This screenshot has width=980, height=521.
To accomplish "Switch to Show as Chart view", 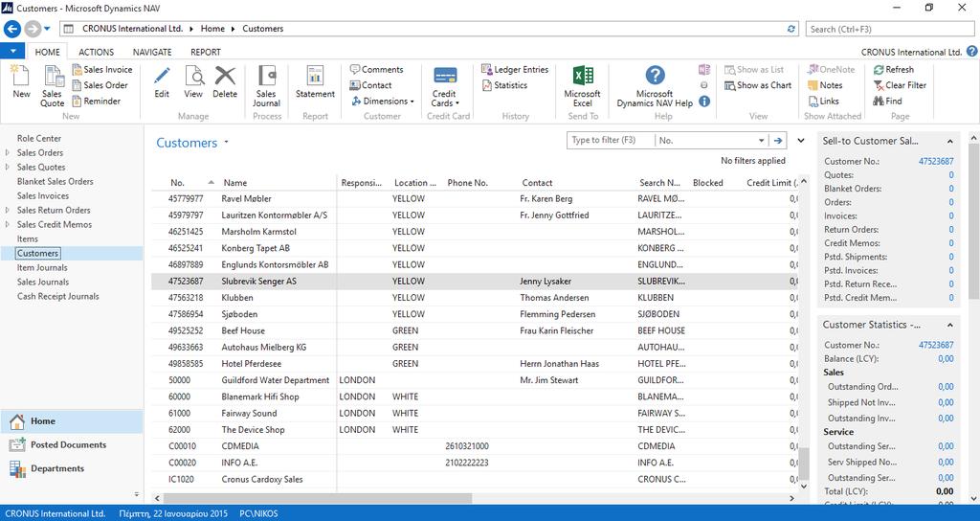I will click(758, 85).
